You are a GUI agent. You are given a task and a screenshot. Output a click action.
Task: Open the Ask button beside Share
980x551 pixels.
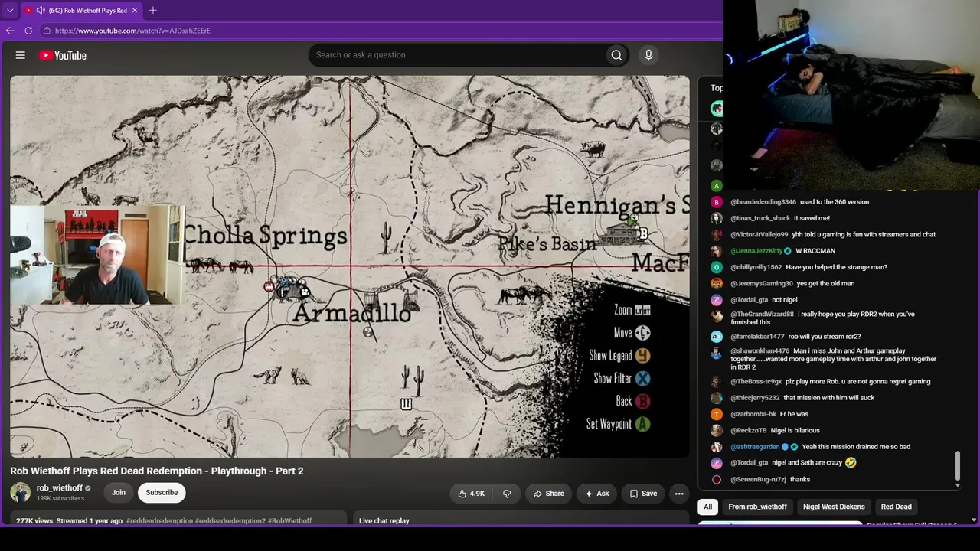coord(597,494)
